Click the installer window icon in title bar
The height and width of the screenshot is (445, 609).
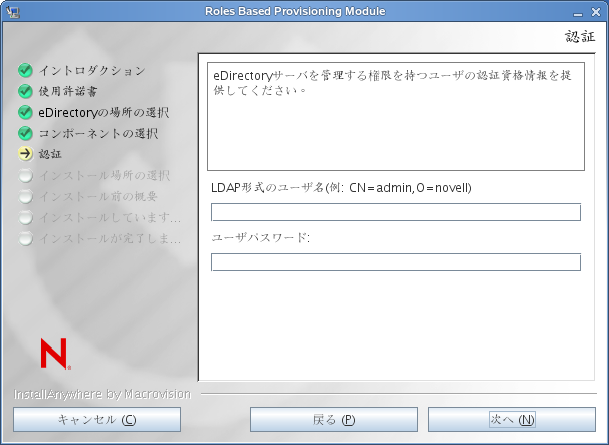(x=13, y=12)
